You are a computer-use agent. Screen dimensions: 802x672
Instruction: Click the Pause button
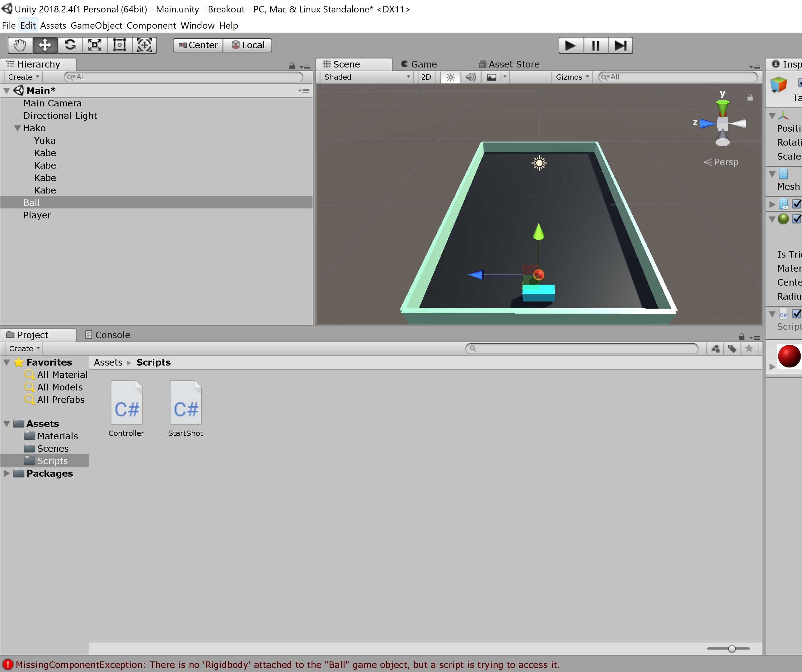tap(595, 45)
